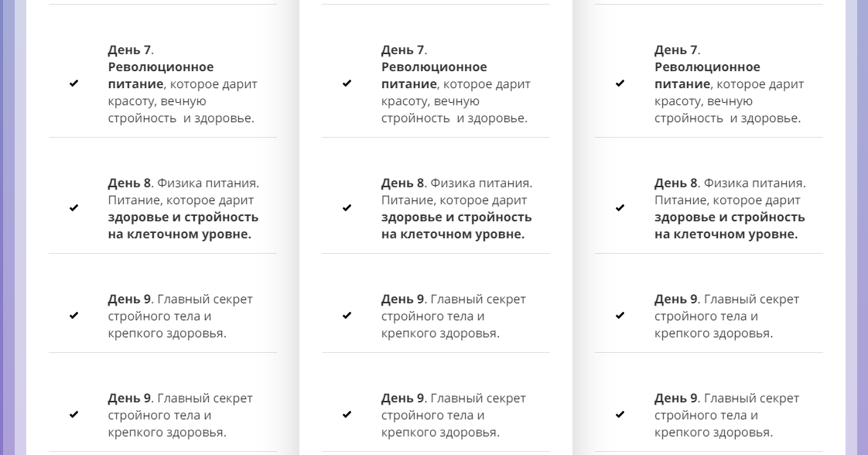868x455 pixels.
Task: Select 'здоровье и стройность' bold text in left column
Action: tap(183, 217)
